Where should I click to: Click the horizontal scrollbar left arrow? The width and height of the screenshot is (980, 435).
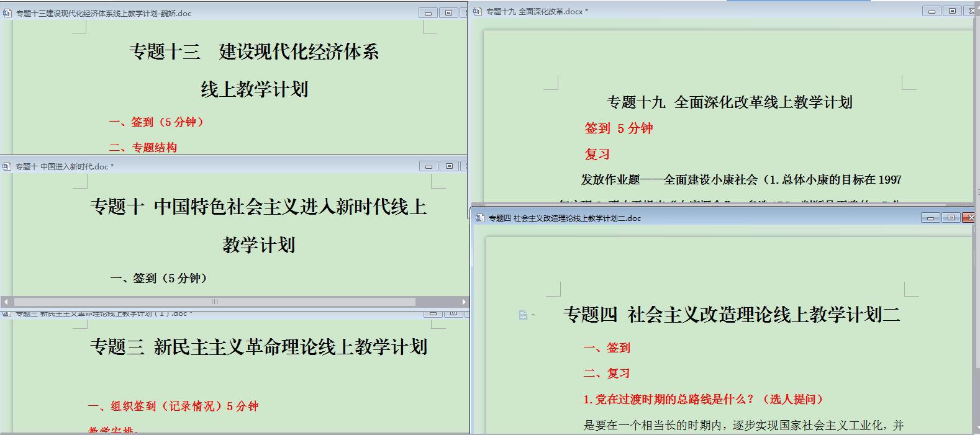(x=6, y=302)
